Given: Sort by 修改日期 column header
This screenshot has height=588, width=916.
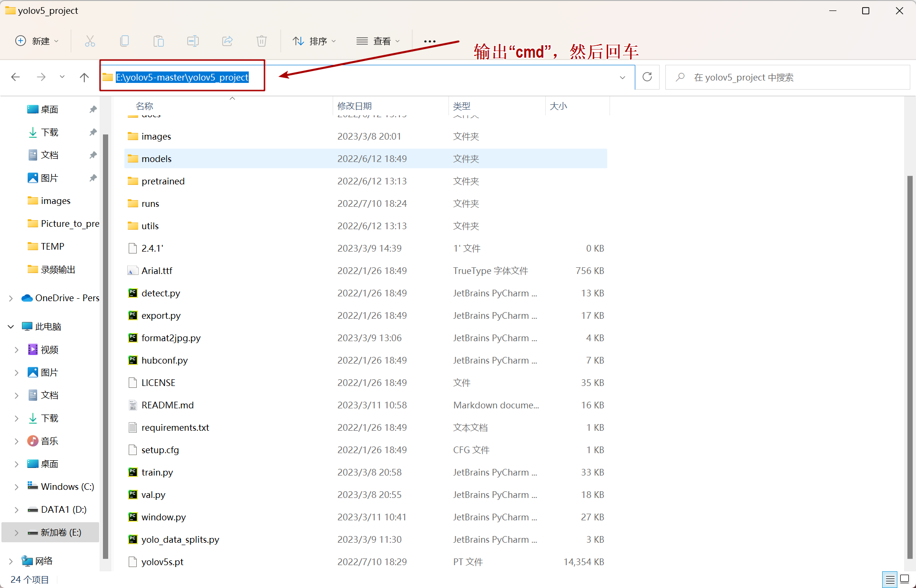Looking at the screenshot, I should [355, 106].
